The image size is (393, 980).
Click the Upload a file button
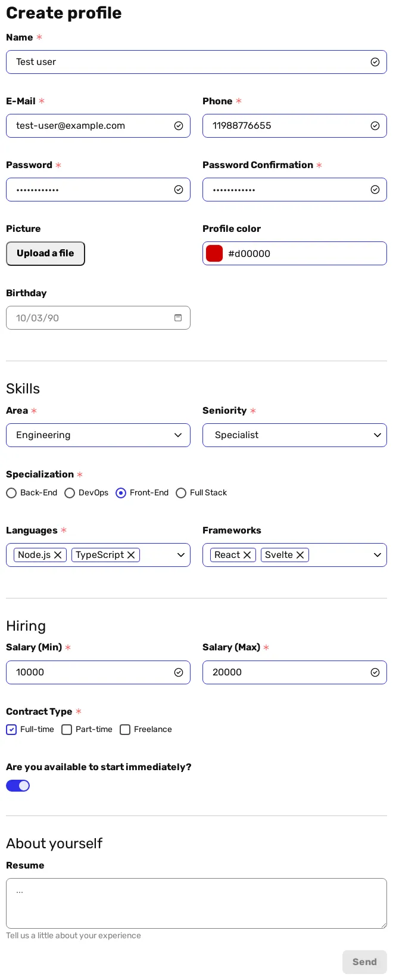click(x=45, y=253)
